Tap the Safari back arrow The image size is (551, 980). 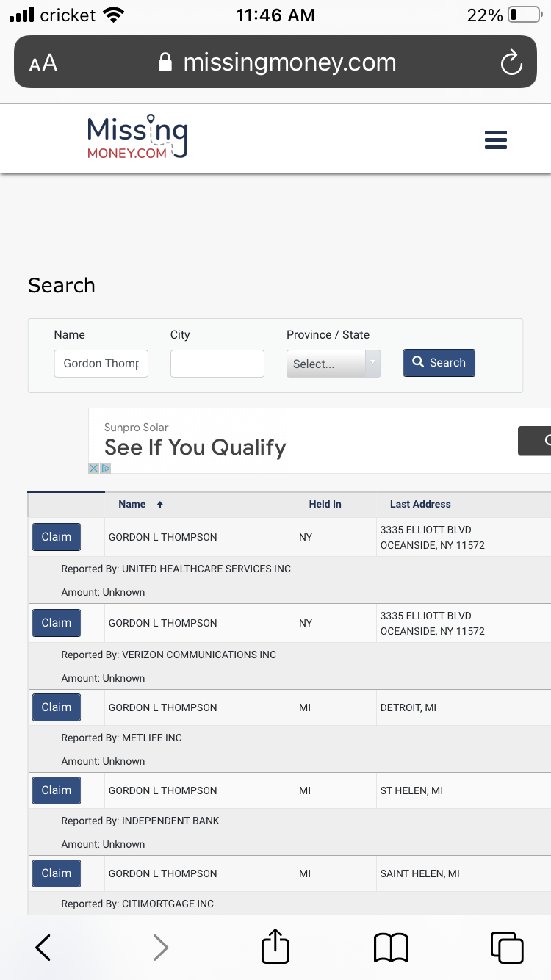[x=43, y=948]
